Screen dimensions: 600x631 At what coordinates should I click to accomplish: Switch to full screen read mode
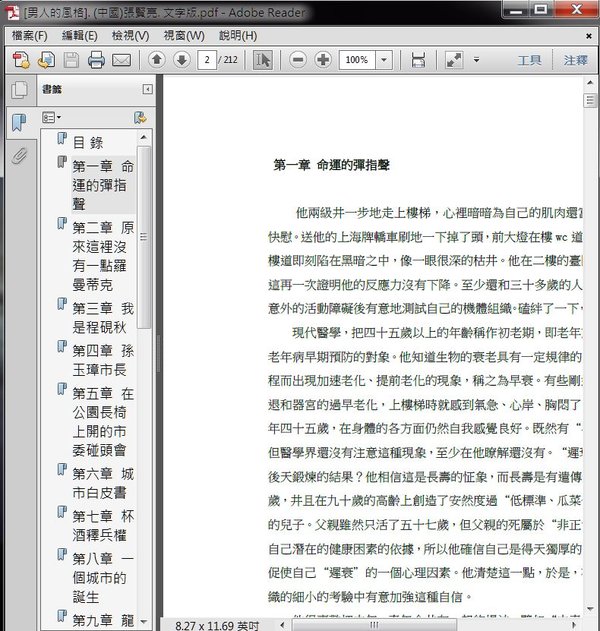click(x=454, y=60)
